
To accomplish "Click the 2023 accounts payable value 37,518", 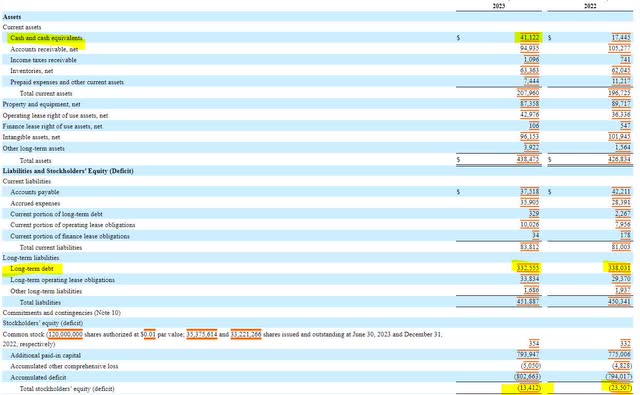I will 529,191.
